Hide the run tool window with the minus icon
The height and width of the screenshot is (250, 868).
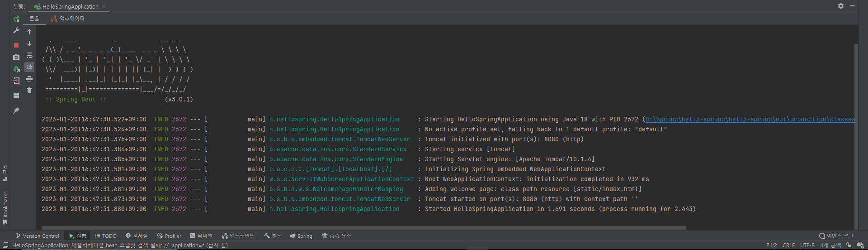(x=853, y=6)
